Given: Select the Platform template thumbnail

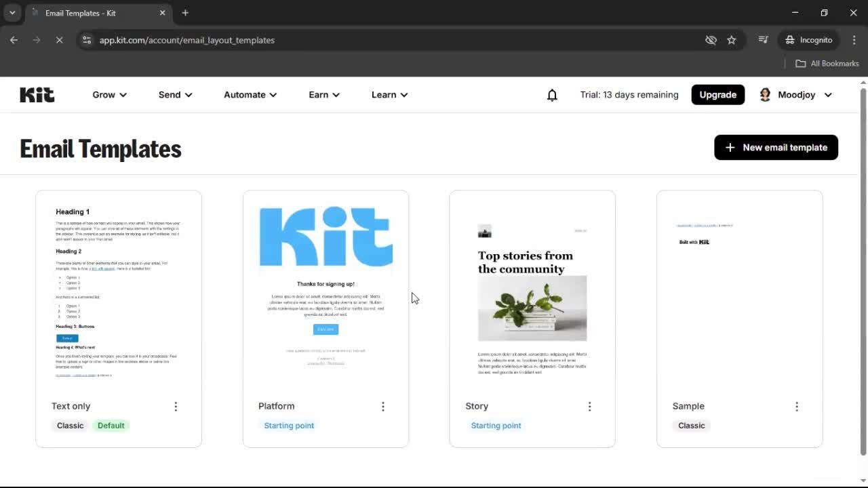Looking at the screenshot, I should pos(325,291).
